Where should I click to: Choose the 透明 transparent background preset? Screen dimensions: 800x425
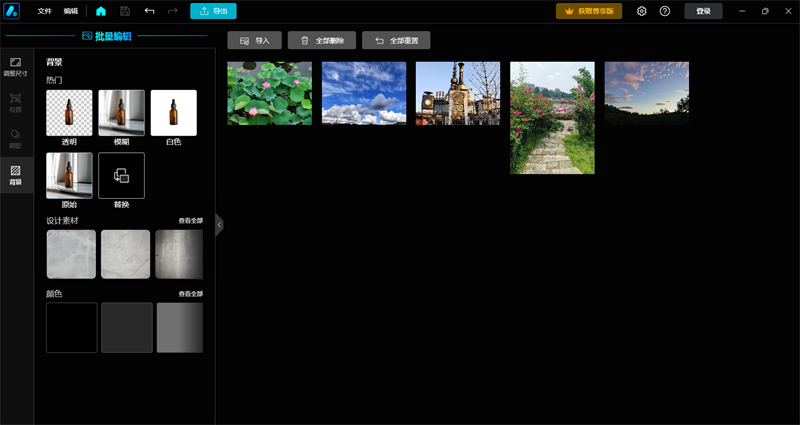click(x=69, y=113)
